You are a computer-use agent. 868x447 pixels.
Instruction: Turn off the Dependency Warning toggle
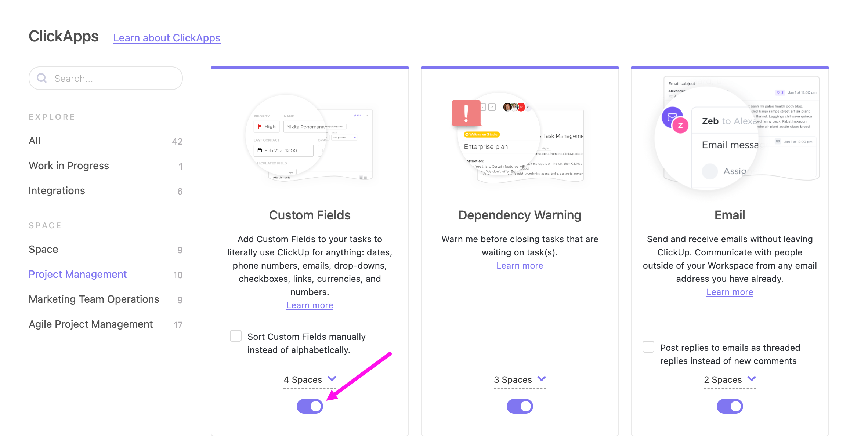tap(520, 406)
